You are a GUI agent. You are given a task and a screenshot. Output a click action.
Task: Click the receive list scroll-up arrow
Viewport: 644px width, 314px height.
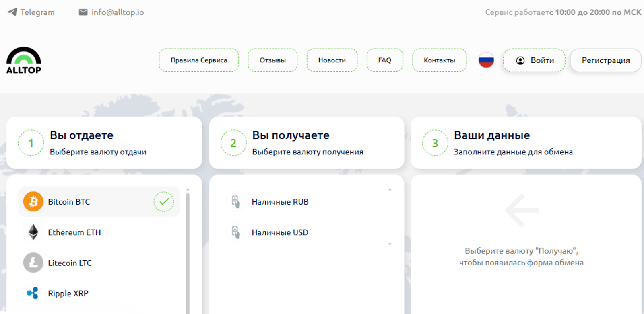click(x=390, y=190)
